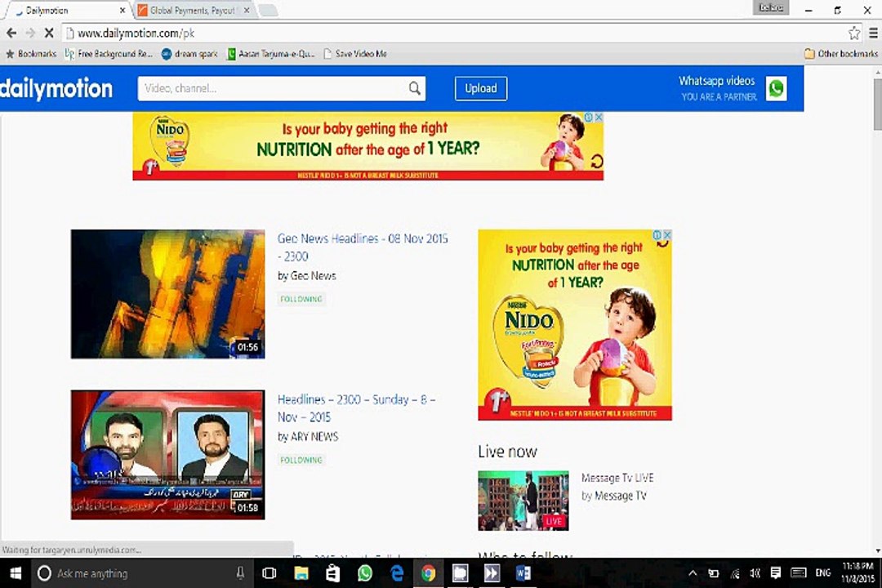The image size is (882, 588).
Task: Open the Geo News Headlines 08 Nov title
Action: coord(363,247)
